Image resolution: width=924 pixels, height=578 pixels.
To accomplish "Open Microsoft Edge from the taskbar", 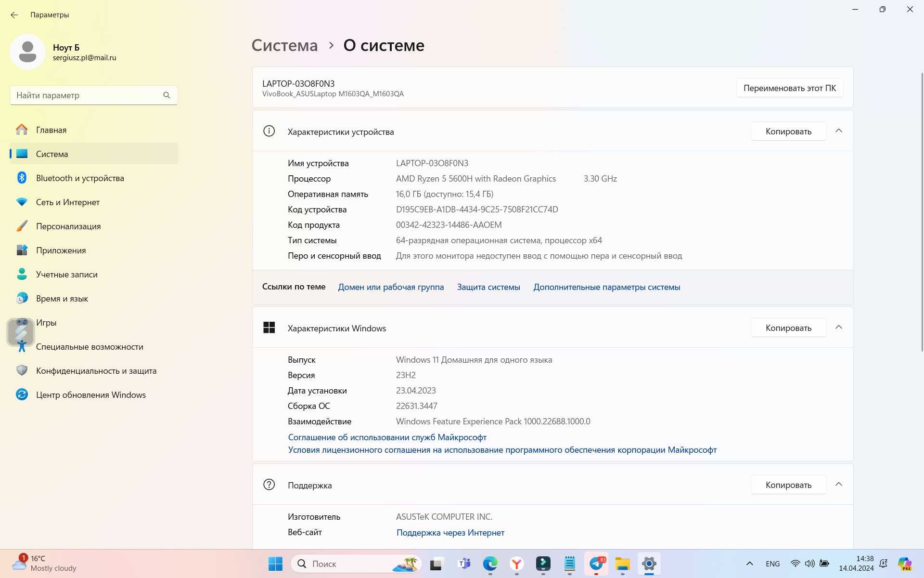I will point(490,564).
